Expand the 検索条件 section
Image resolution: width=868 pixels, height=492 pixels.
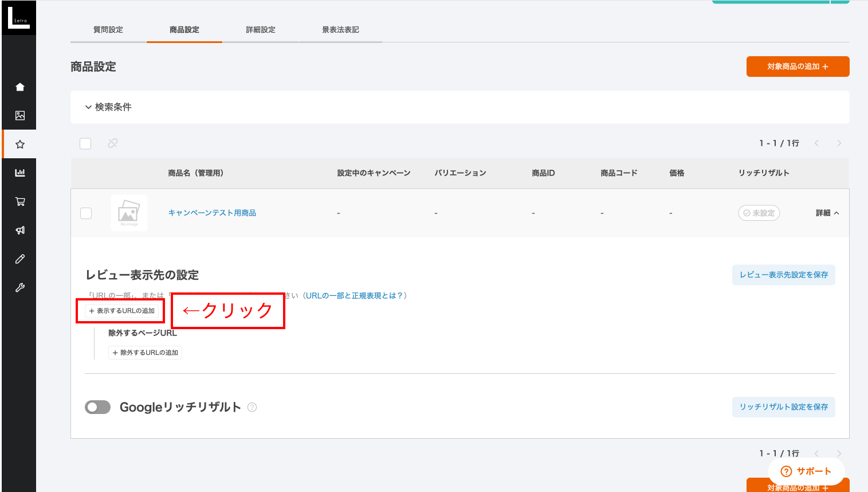coord(108,107)
